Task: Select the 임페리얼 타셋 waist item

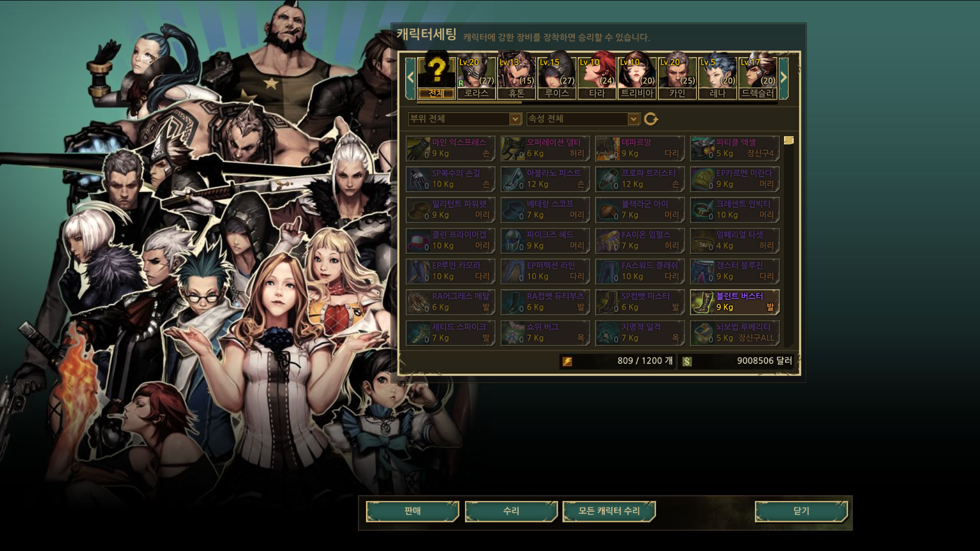Action: 734,240
